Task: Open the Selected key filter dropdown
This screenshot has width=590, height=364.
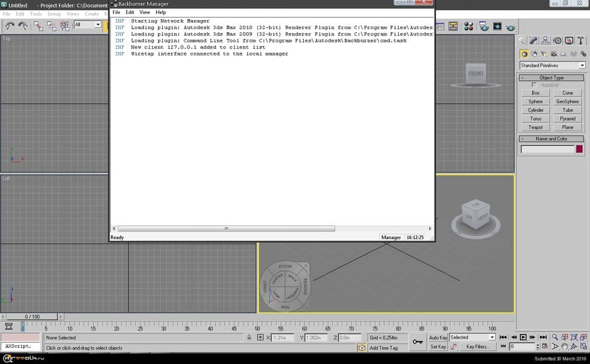Action: pos(472,337)
